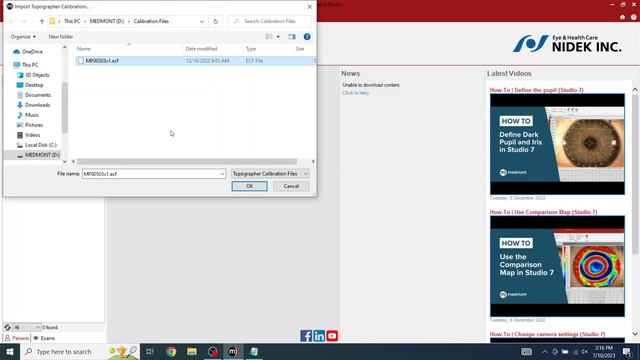Sort by the Date modified column header
640x360 pixels.
click(201, 49)
